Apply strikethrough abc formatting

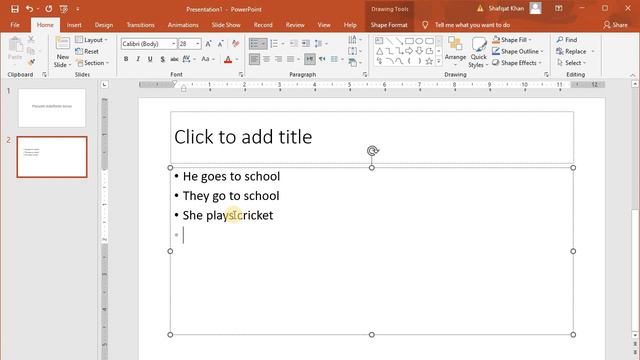pyautogui.click(x=174, y=59)
